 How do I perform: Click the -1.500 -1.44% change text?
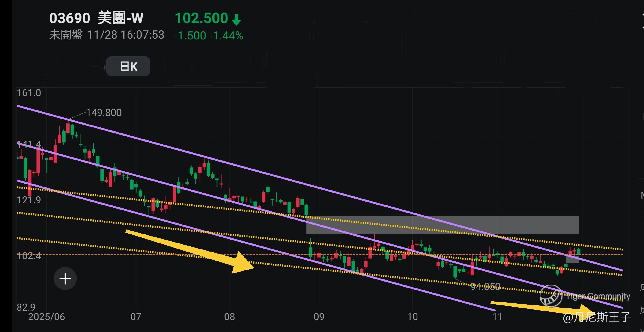(x=209, y=36)
